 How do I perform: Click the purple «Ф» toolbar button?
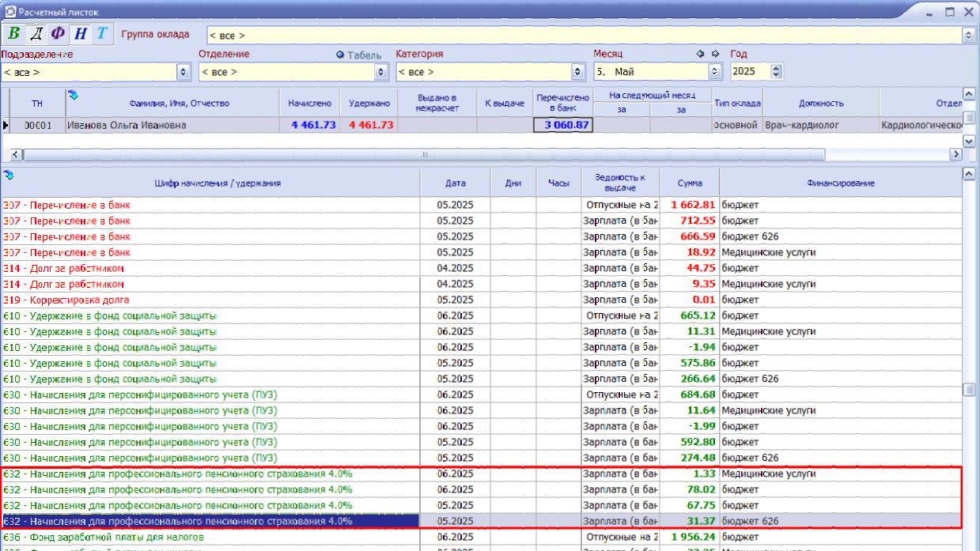coord(58,34)
